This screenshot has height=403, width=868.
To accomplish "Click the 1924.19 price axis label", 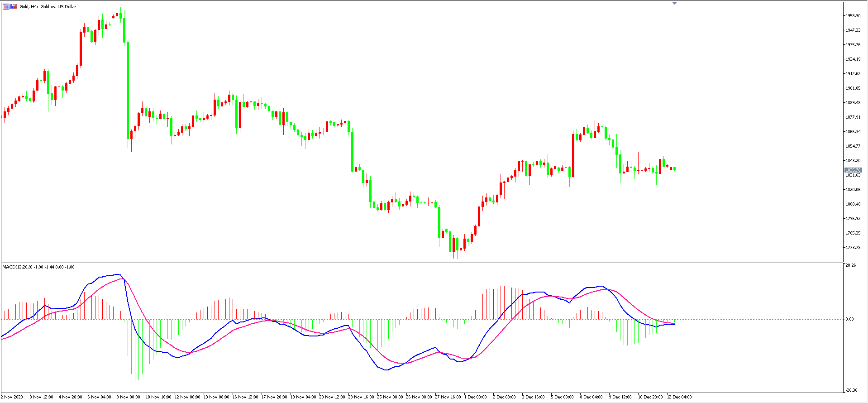I will (853, 59).
